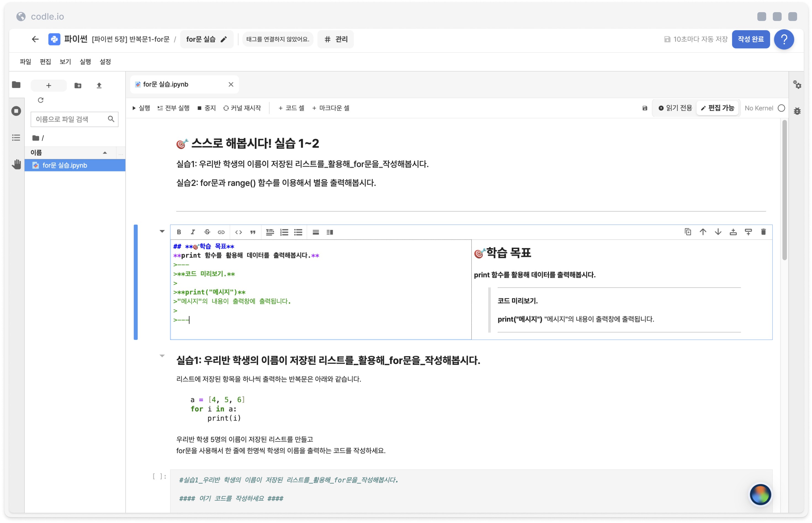812x523 pixels.
Task: Click the notebook vertical scrollbar
Action: coord(784,190)
